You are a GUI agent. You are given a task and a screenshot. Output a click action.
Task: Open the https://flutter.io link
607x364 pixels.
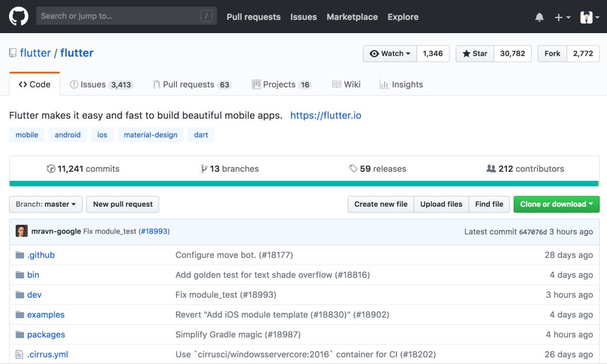325,115
